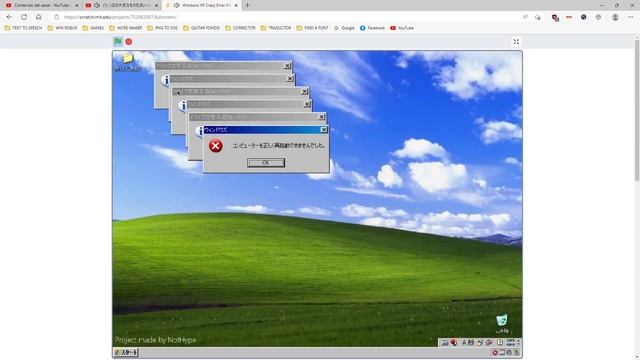Open CORRECTOR bookmark folder
Image resolution: width=640 pixels, height=360 pixels.
tap(240, 28)
